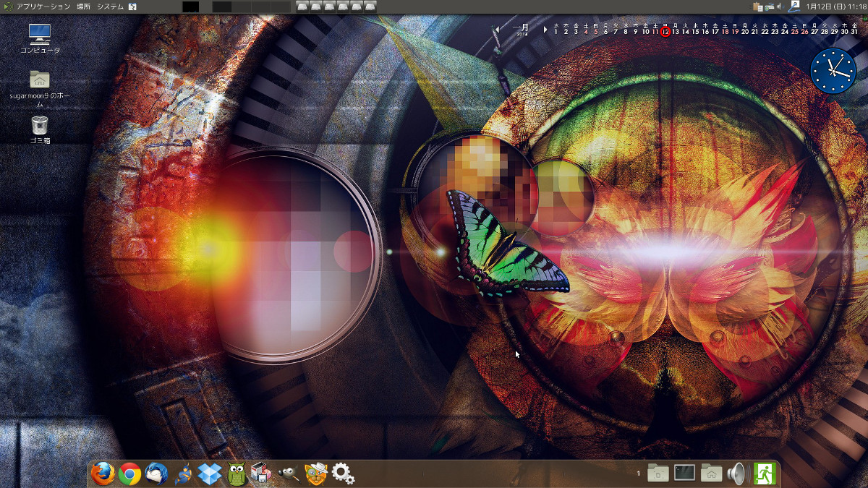
Task: Open the システム menu
Action: [x=110, y=7]
